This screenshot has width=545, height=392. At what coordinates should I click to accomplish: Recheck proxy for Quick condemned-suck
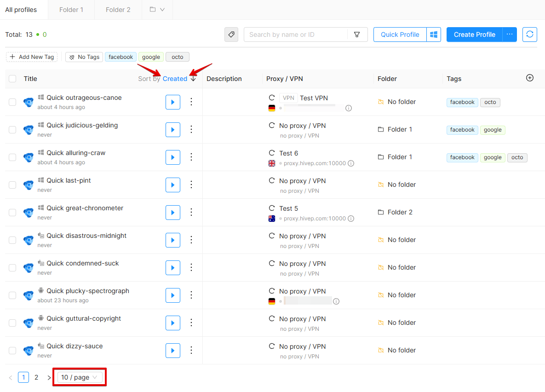pyautogui.click(x=272, y=263)
